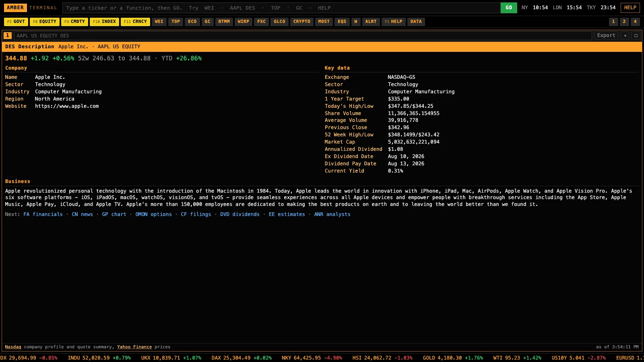Open the GLCO function
Image resolution: width=644 pixels, height=362 pixels.
(279, 22)
